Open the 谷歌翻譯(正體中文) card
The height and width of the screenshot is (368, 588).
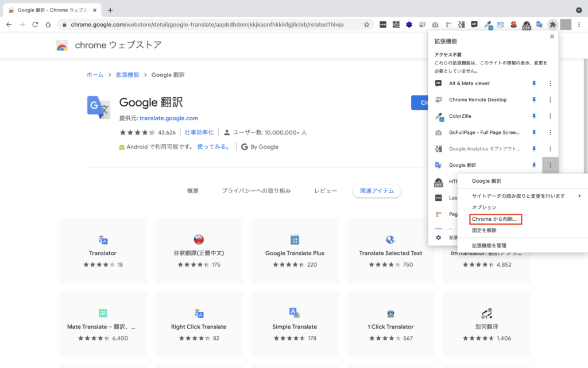tap(199, 251)
